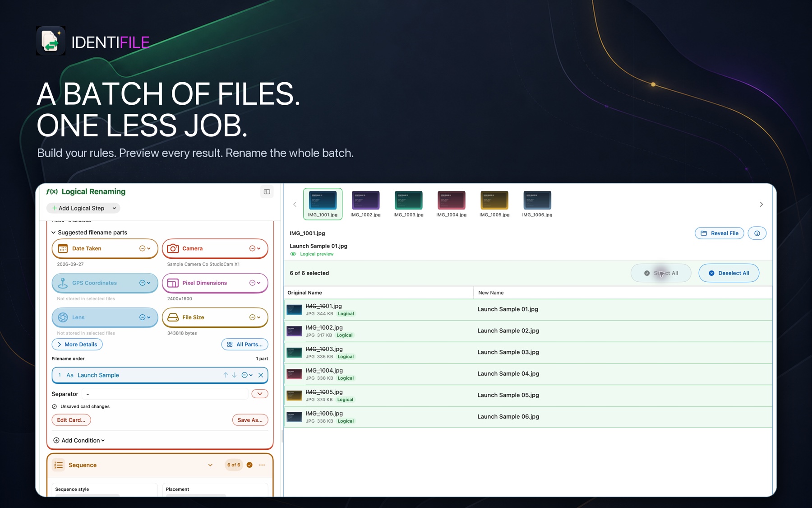The height and width of the screenshot is (508, 812).
Task: Collapse the Sequence card chevron
Action: click(x=210, y=465)
